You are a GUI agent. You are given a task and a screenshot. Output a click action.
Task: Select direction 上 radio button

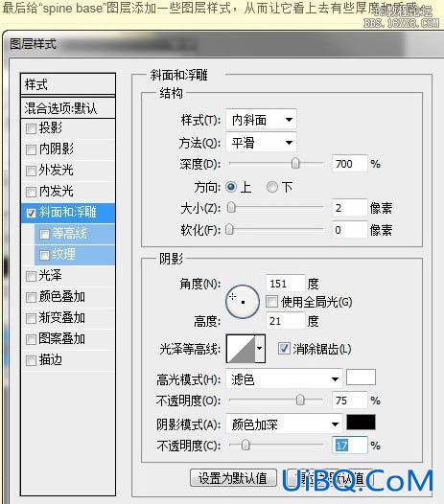[x=231, y=187]
